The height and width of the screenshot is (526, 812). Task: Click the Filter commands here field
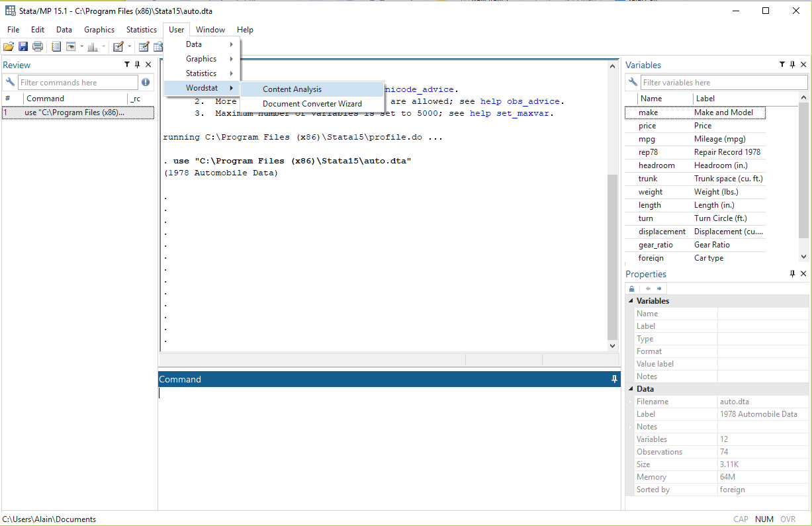tap(78, 83)
